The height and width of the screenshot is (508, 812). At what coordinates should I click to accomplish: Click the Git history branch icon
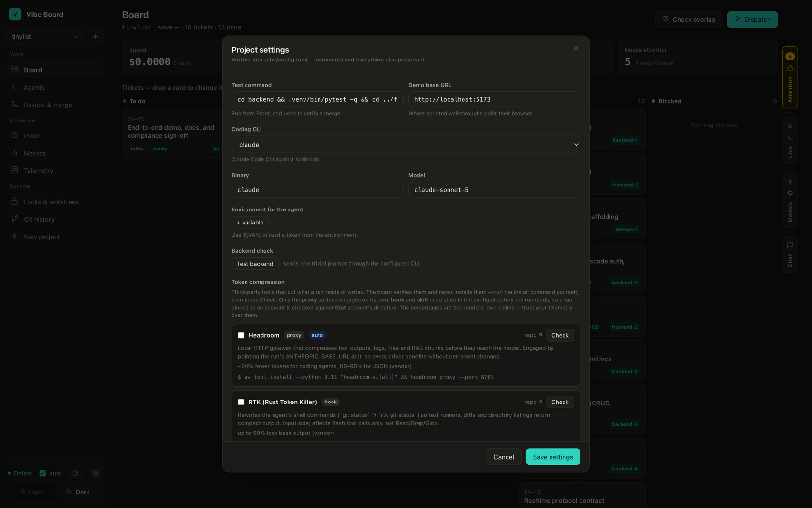[x=14, y=219]
